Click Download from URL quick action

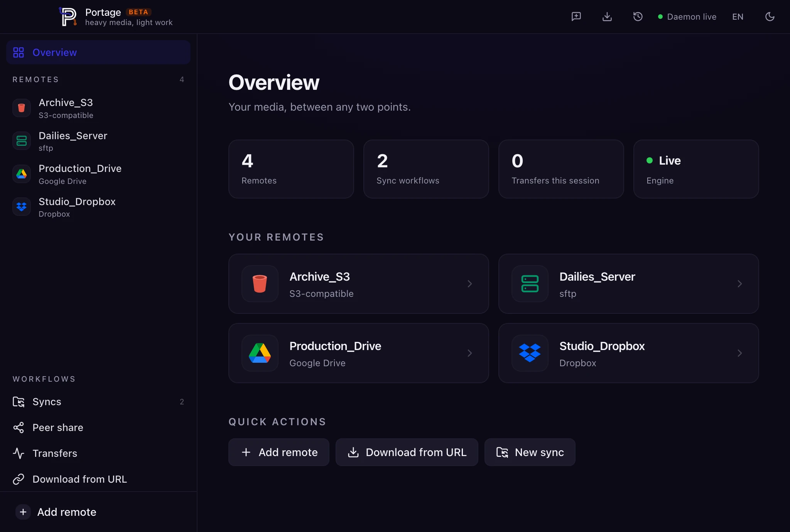tap(407, 452)
